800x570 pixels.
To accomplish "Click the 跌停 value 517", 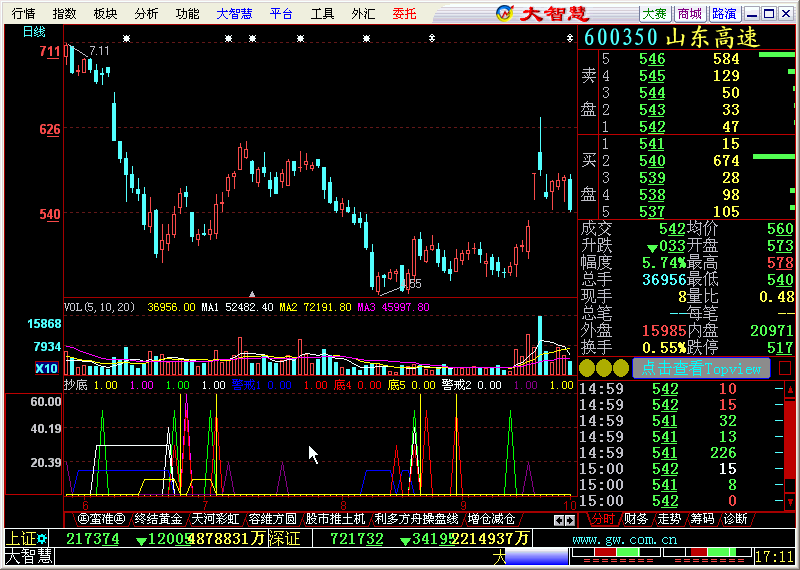I will pyautogui.click(x=780, y=348).
